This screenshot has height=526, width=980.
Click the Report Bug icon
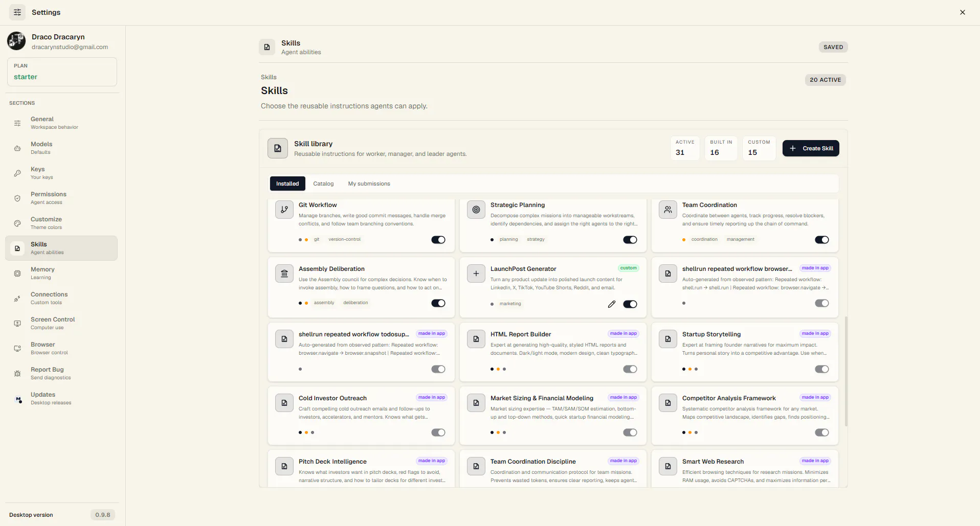[17, 374]
